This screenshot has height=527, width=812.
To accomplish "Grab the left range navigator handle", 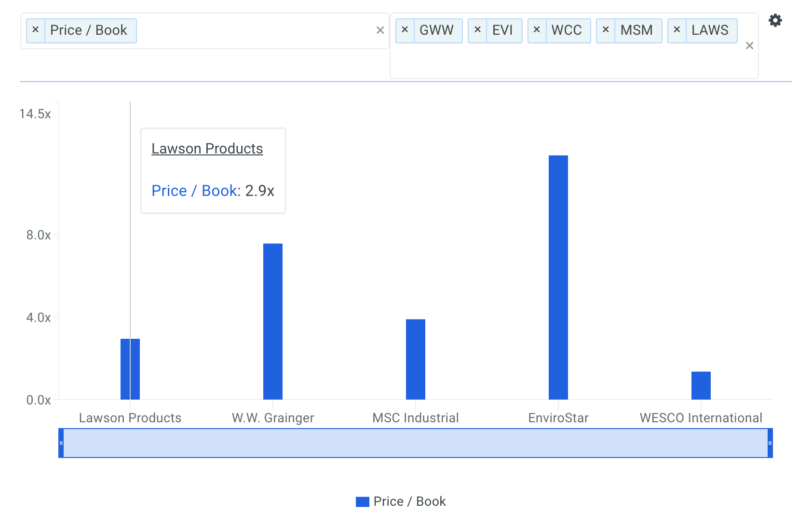I will point(61,443).
